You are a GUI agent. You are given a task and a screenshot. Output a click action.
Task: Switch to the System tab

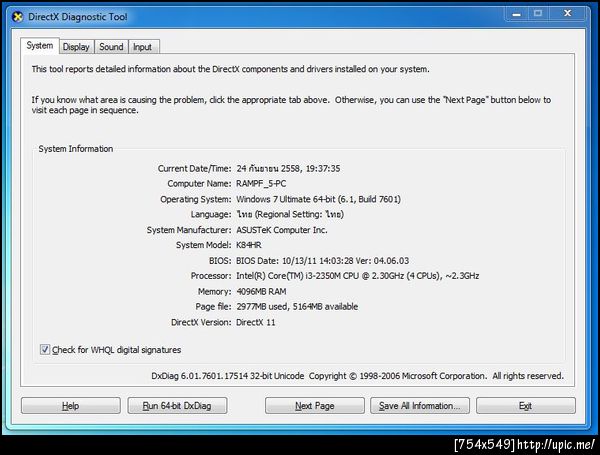point(40,46)
